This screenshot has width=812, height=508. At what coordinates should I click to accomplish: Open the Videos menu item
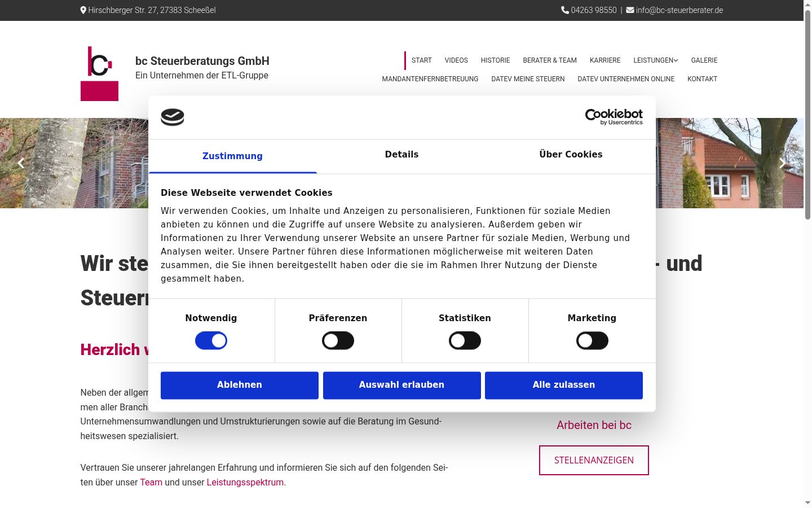tap(456, 60)
